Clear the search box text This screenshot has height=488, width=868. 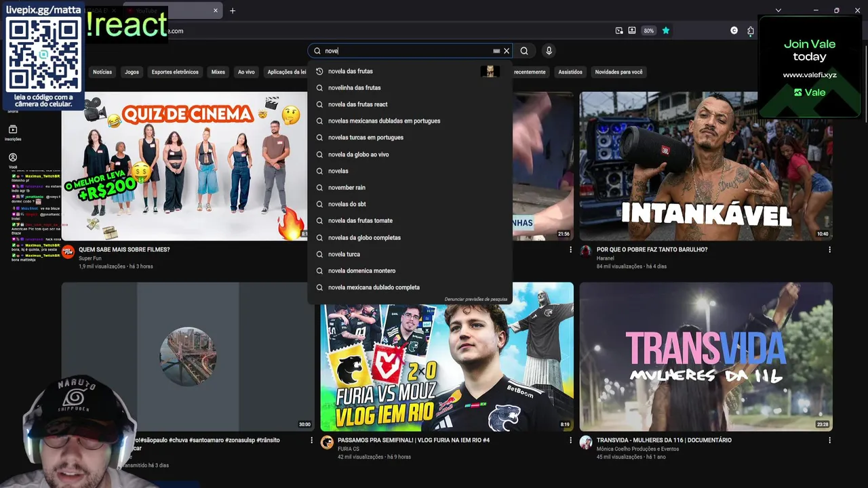coord(507,51)
